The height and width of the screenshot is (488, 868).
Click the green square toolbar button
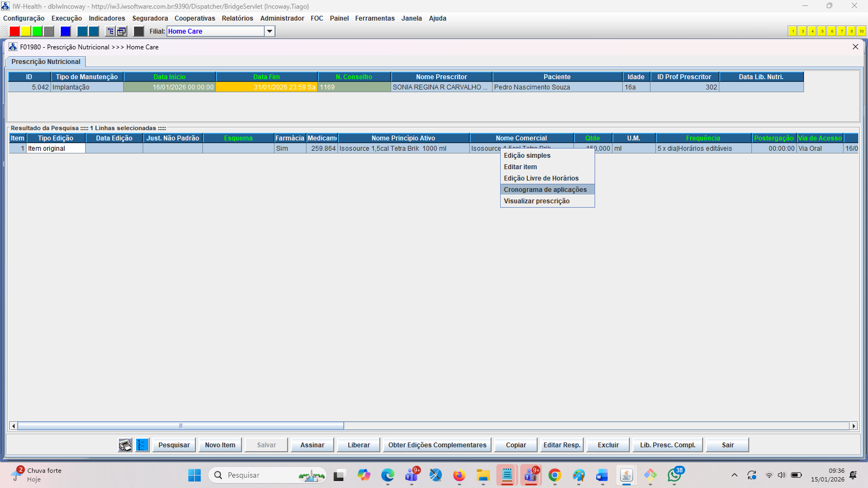pos(37,31)
